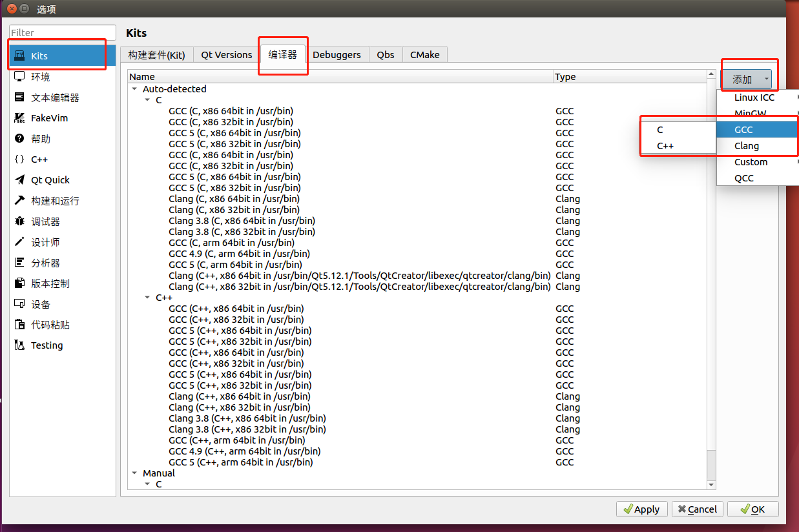Open the Qt Quick settings icon
The width and height of the screenshot is (799, 532).
tap(19, 179)
